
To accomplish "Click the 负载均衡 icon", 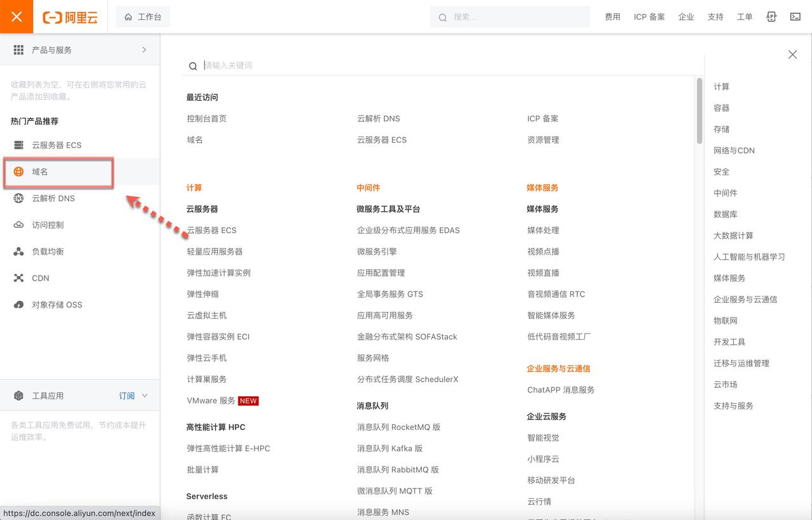I will [x=18, y=251].
